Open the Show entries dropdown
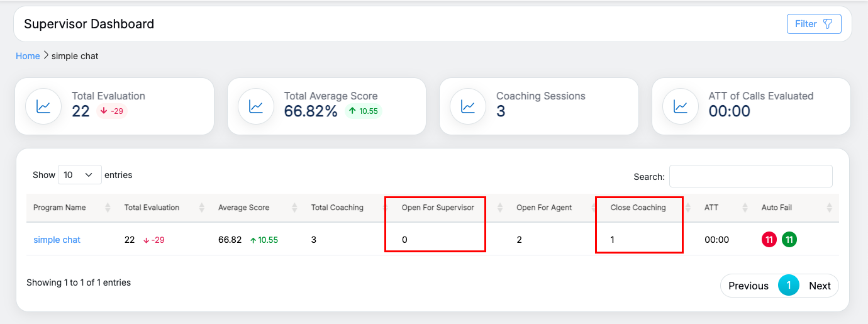The image size is (868, 324). pos(79,175)
